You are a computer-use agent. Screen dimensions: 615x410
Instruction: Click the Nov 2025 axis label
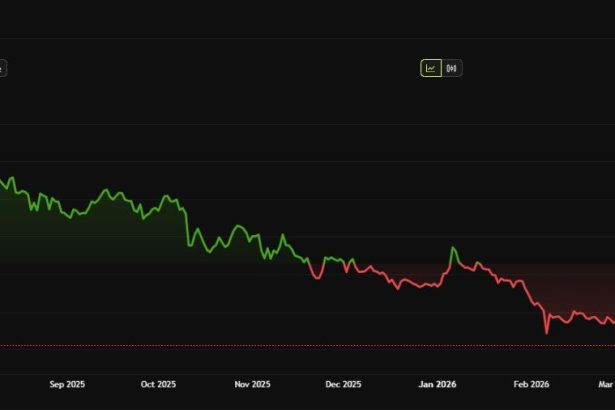point(252,384)
